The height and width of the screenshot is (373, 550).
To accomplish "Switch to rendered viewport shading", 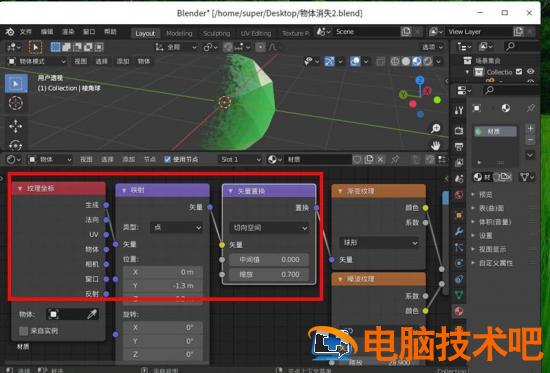I will click(427, 61).
